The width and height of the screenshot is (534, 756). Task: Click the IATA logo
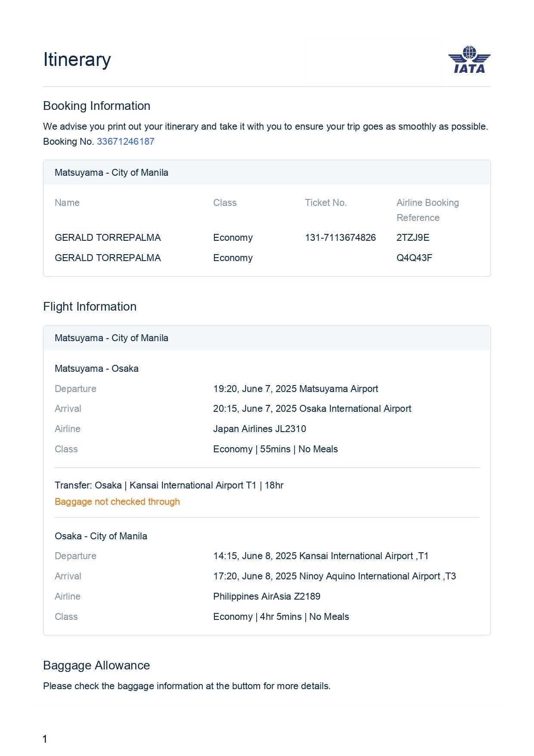coord(469,60)
